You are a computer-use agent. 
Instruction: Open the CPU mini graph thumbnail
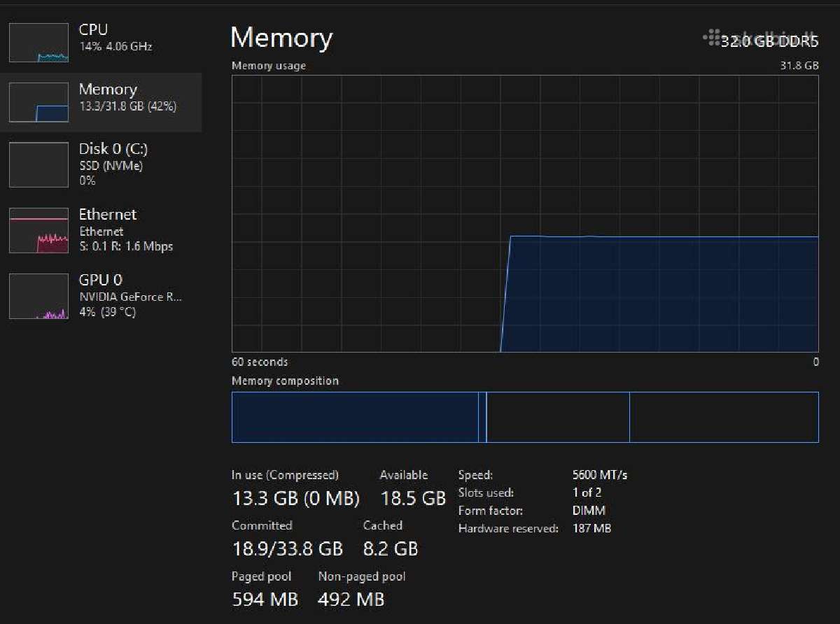[x=38, y=43]
